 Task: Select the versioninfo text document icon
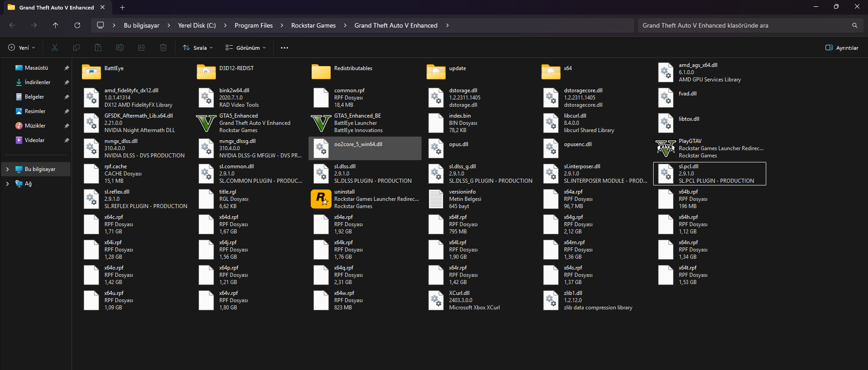tap(436, 199)
